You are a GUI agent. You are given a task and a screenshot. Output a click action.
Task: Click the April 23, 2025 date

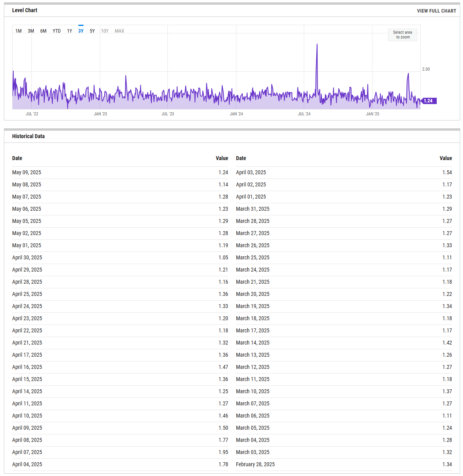[27, 318]
